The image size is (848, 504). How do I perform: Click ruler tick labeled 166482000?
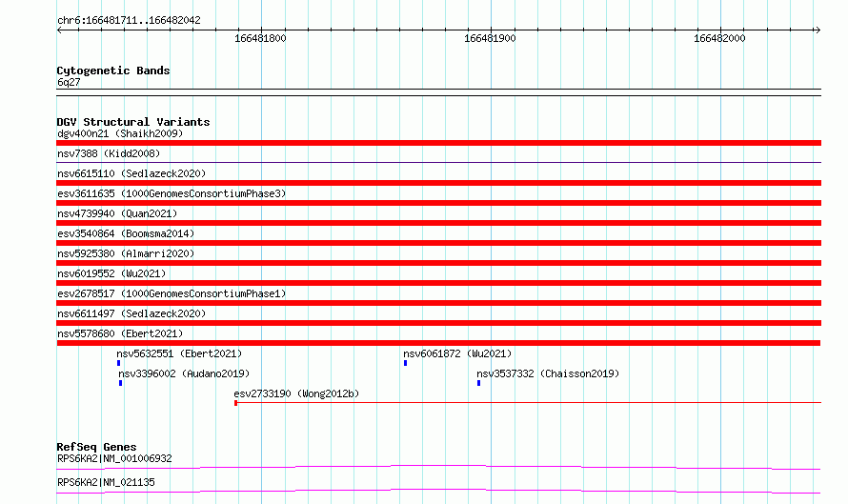pos(719,38)
